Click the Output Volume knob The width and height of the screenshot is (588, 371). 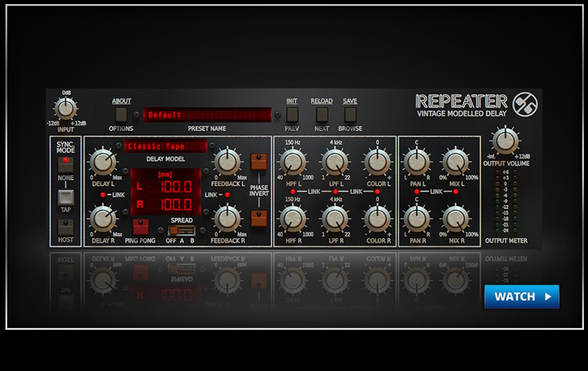click(506, 141)
